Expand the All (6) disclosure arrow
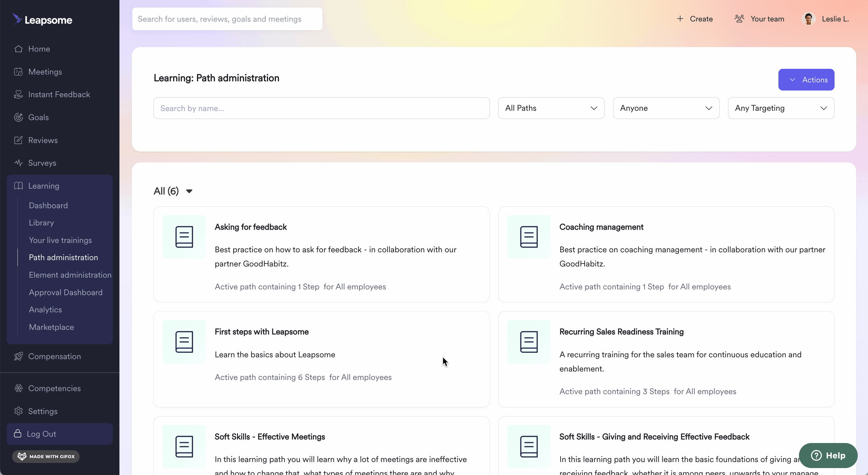The height and width of the screenshot is (475, 868). pos(189,191)
